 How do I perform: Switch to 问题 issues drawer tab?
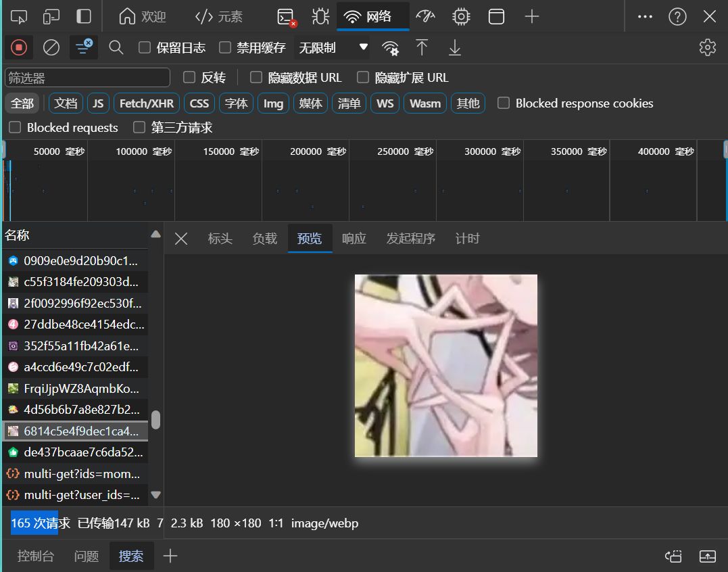87,556
